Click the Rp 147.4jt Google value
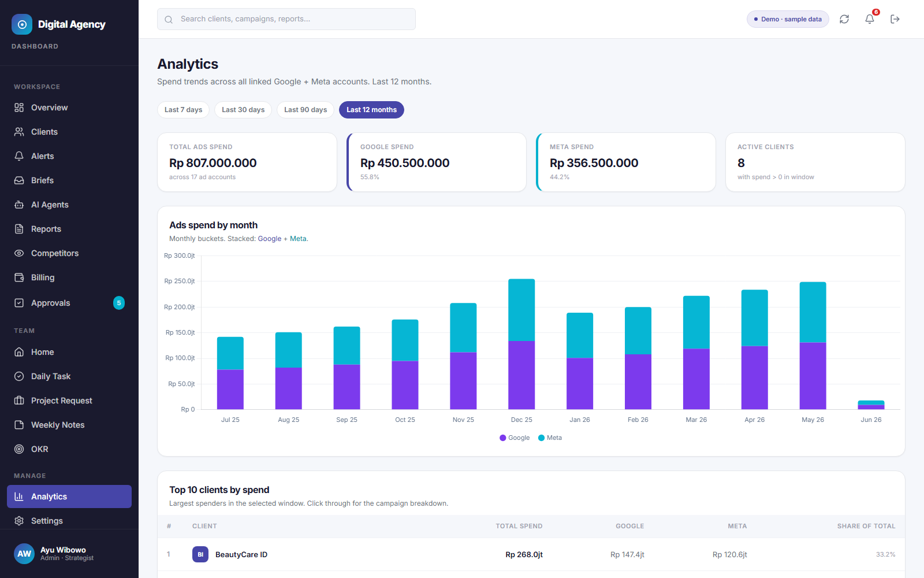Viewport: 924px width, 578px height. point(627,554)
